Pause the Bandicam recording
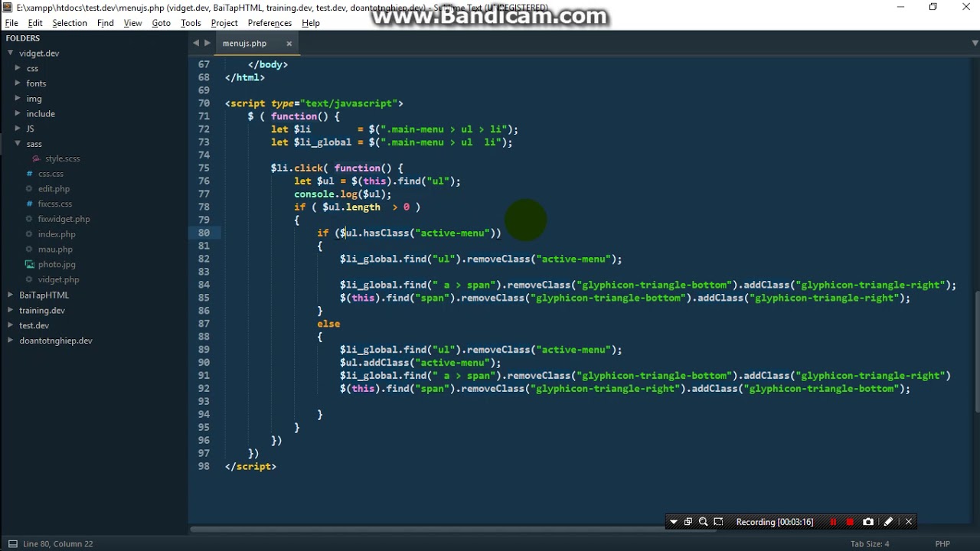 pos(833,522)
